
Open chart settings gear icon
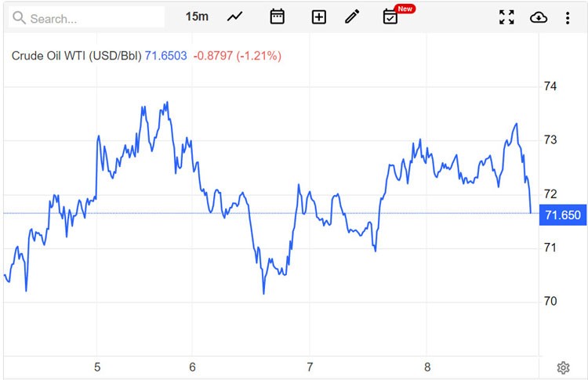tap(563, 367)
